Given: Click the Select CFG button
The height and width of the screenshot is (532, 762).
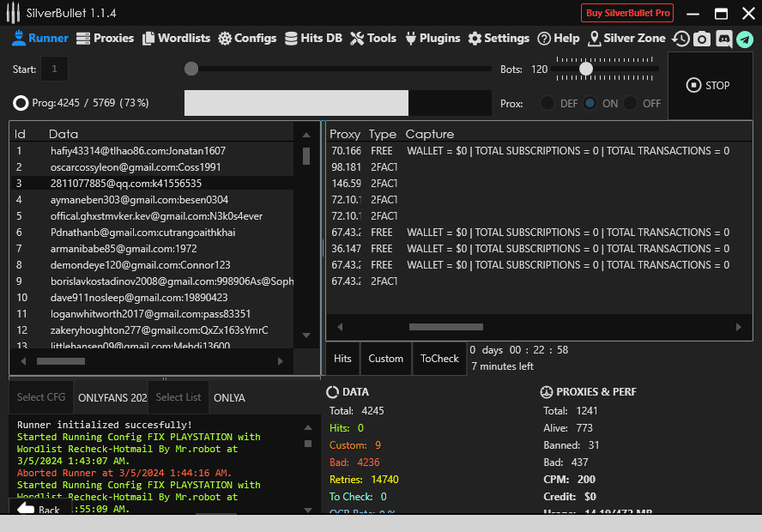Looking at the screenshot, I should click(41, 397).
